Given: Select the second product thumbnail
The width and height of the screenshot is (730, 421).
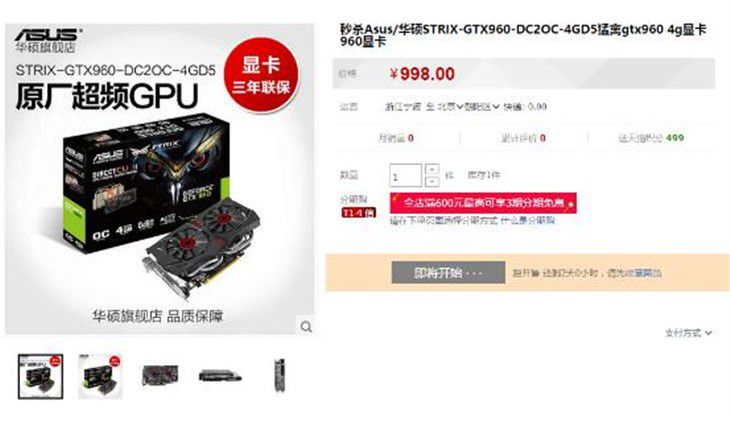Looking at the screenshot, I should point(100,376).
